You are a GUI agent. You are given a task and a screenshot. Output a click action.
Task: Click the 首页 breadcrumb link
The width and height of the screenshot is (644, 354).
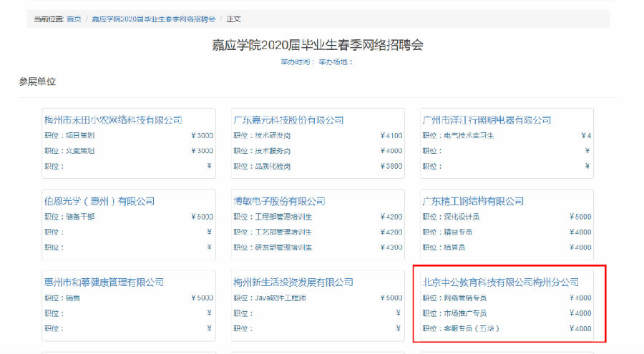point(74,19)
